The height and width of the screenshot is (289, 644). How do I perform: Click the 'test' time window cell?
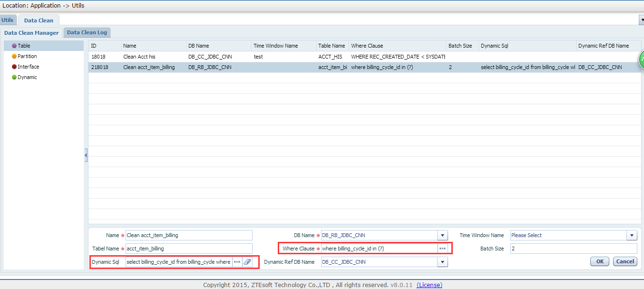pos(284,57)
